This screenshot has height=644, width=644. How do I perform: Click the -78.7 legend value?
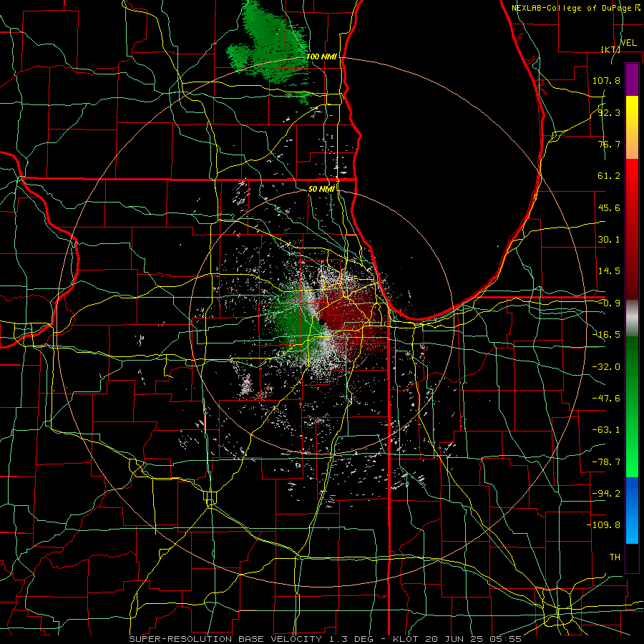[x=606, y=462]
